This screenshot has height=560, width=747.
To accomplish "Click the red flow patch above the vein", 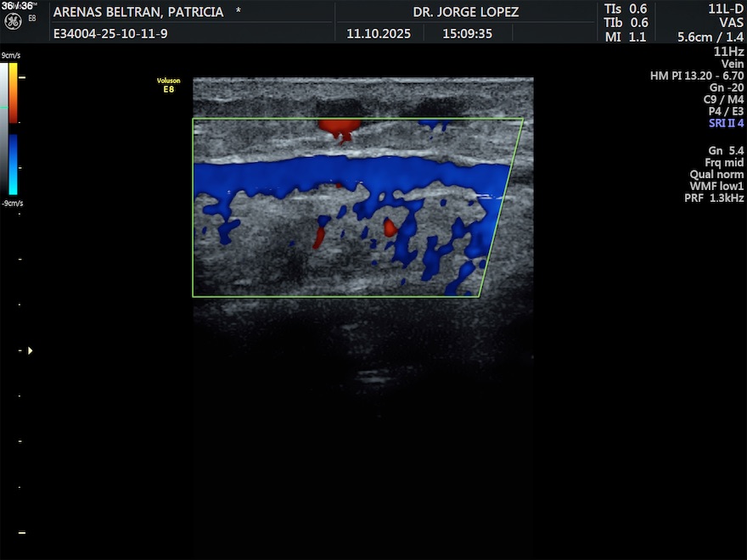I will pos(340,129).
